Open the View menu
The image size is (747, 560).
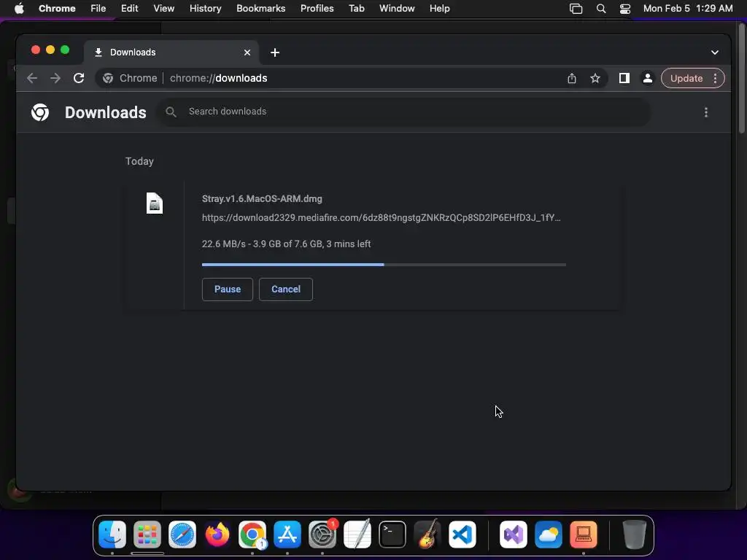[164, 9]
